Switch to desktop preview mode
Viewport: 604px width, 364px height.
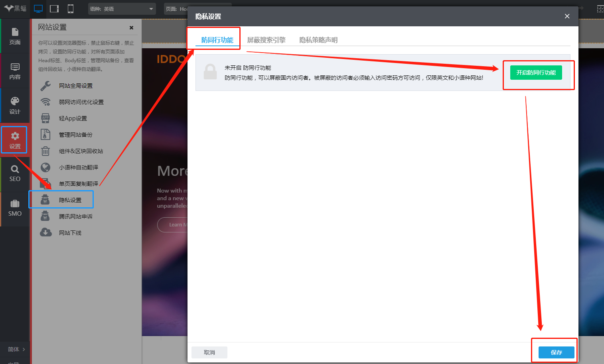(x=38, y=9)
